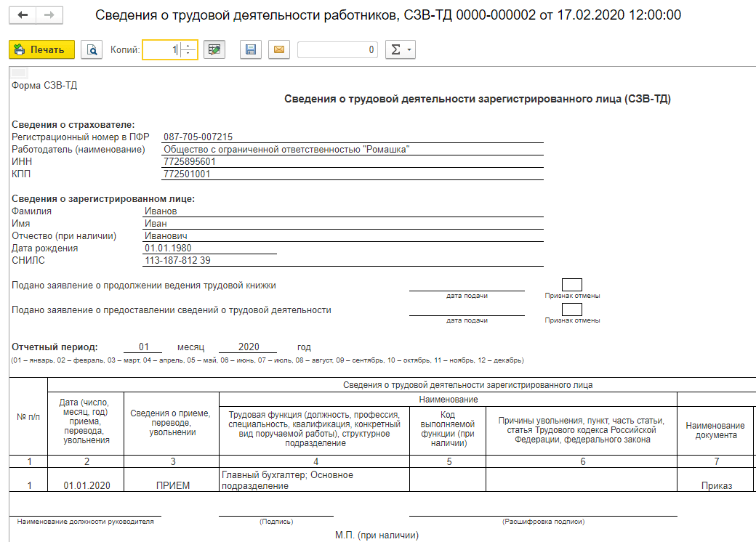This screenshot has height=542, width=756.
Task: Click the М.П. (при наличии) label
Action: pyautogui.click(x=377, y=535)
